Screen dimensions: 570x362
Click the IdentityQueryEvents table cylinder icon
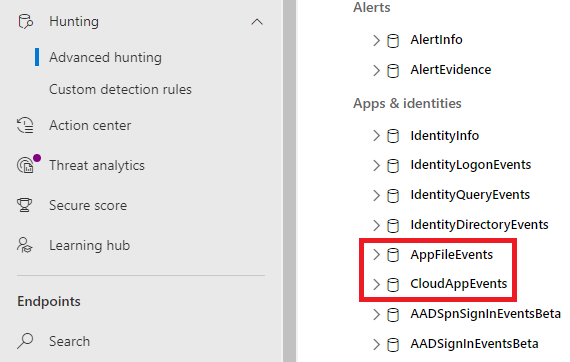pos(393,195)
